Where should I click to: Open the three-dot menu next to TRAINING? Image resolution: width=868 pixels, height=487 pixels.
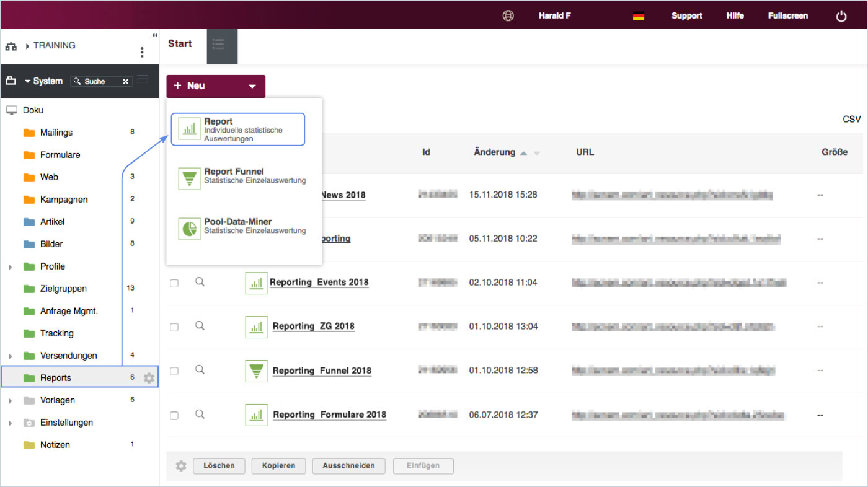coord(142,52)
